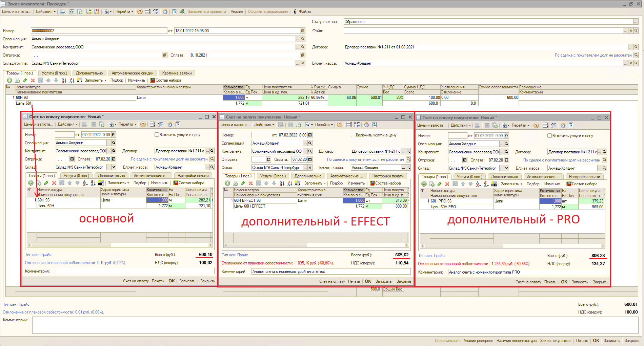Open the Действия dropdown in the main order toolbar
The width and height of the screenshot is (644, 346).
click(45, 12)
